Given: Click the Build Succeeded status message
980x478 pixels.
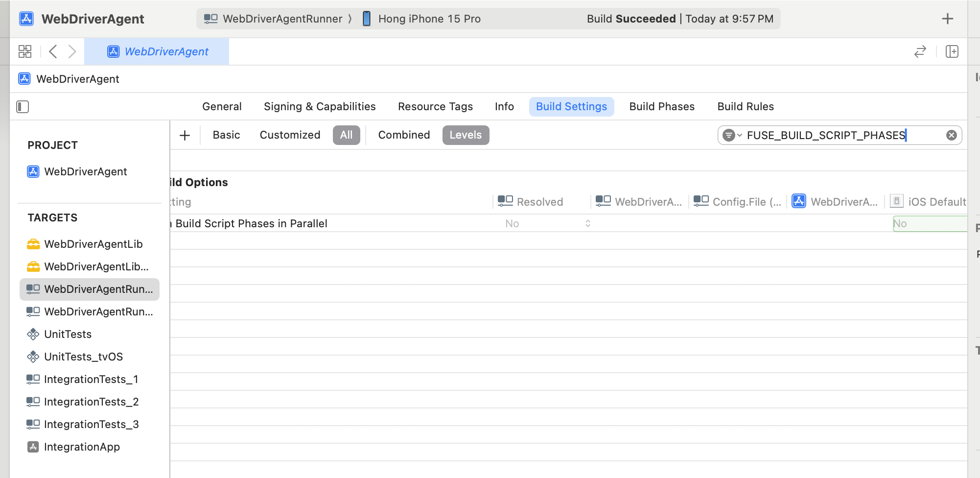Looking at the screenshot, I should click(x=680, y=19).
